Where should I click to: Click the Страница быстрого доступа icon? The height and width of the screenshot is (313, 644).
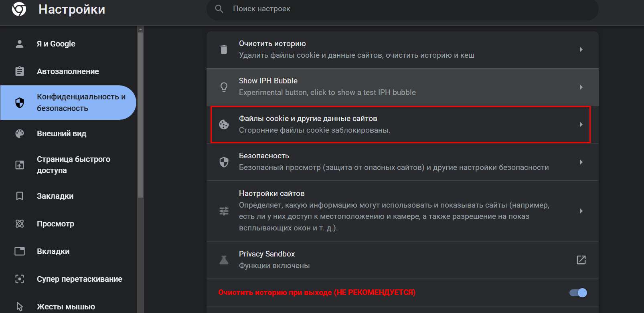(x=20, y=165)
